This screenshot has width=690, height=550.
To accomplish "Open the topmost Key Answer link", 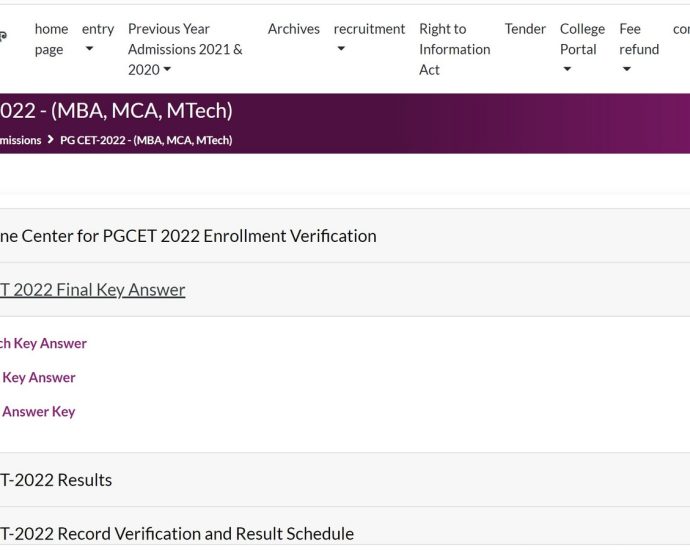I will point(43,343).
